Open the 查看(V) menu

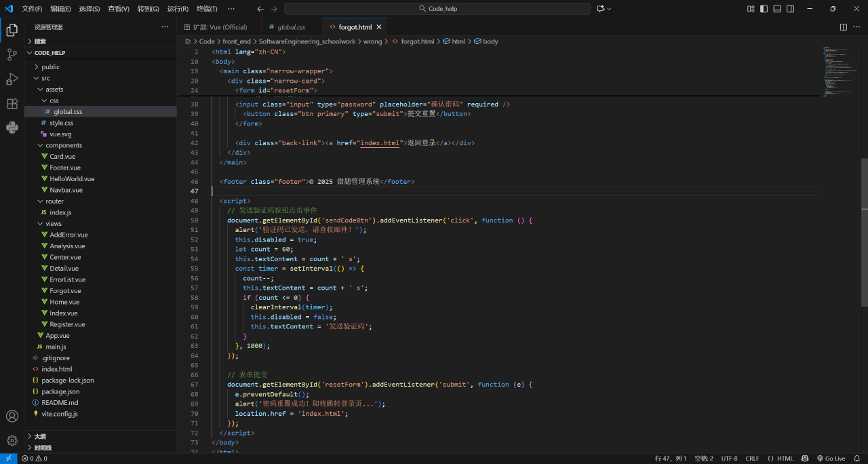coord(119,9)
